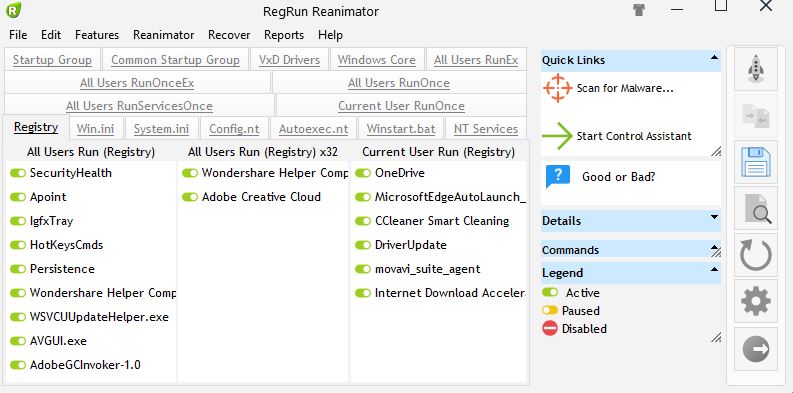
Task: Switch to the Windows Core tab
Action: pyautogui.click(x=377, y=60)
